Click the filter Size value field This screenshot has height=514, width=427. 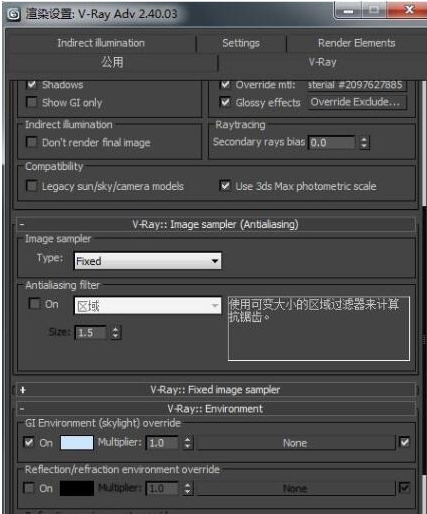click(91, 332)
